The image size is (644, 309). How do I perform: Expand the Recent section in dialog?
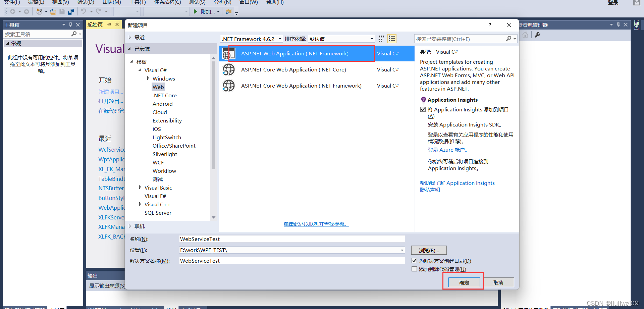[130, 37]
